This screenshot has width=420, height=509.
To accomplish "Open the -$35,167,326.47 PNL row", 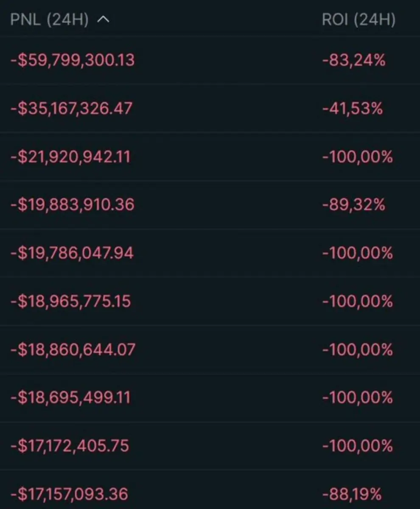I will (x=72, y=109).
